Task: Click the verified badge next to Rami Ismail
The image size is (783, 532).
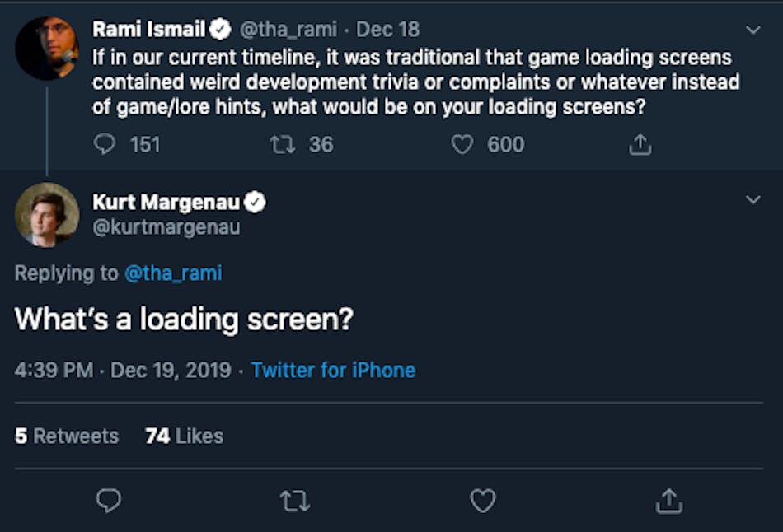Action: pos(221,28)
